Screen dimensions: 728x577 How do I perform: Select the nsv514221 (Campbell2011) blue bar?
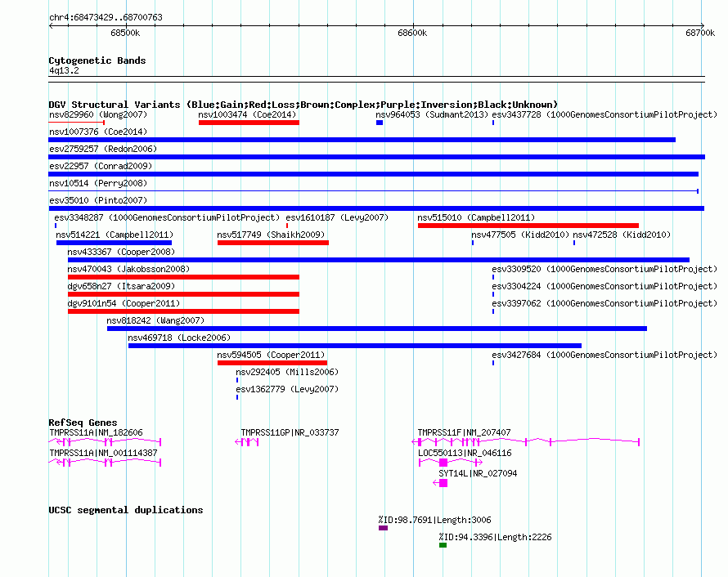[114, 243]
